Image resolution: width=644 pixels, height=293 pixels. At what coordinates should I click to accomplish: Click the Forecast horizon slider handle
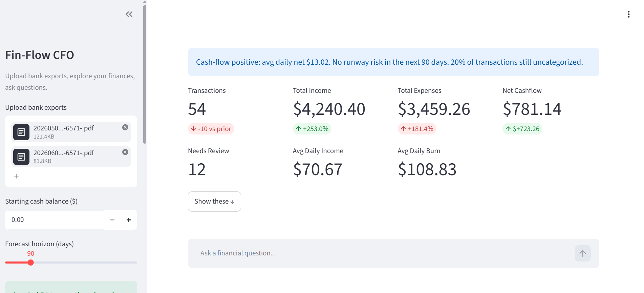31,263
